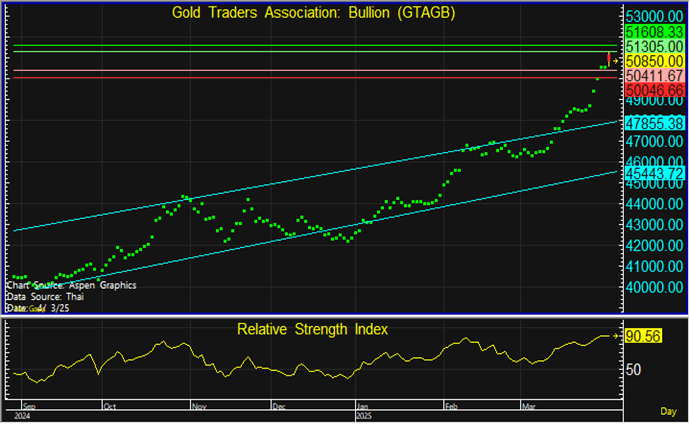The height and width of the screenshot is (424, 690).
Task: Select the pink 50411.67 price level tag
Action: click(x=653, y=75)
